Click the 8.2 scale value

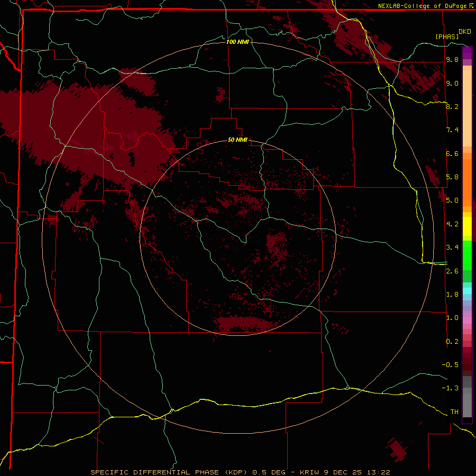[x=452, y=106]
